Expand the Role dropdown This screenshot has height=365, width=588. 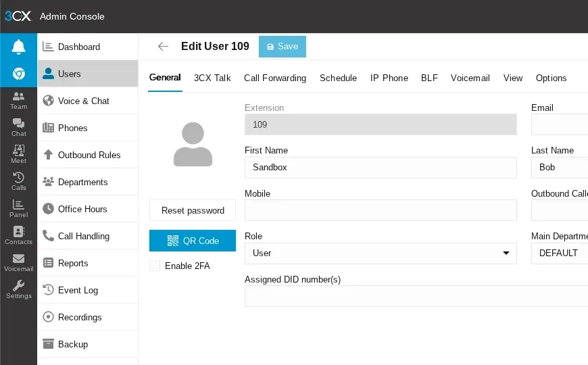click(x=381, y=253)
